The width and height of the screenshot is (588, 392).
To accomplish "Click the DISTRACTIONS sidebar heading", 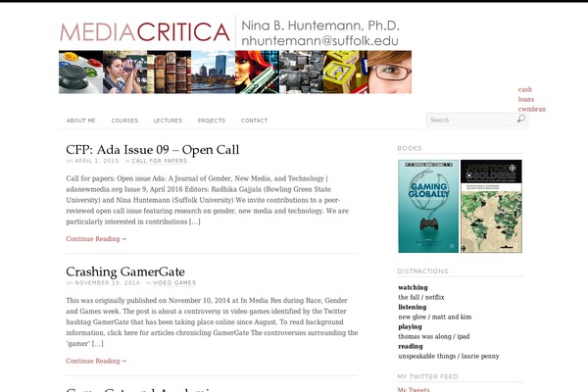I will 422,271.
